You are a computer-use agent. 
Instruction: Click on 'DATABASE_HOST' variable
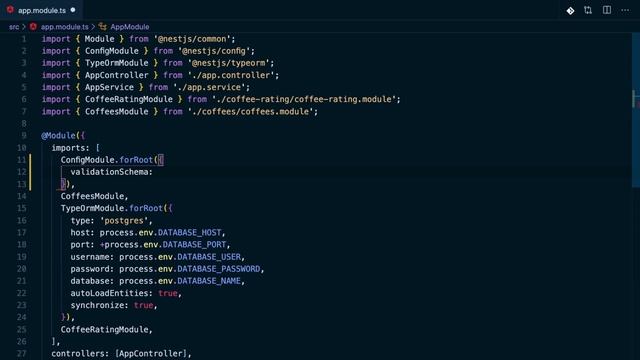click(x=189, y=233)
